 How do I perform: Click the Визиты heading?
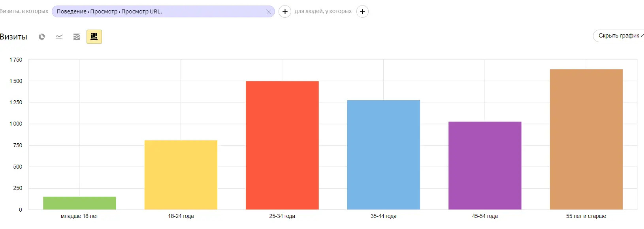14,37
